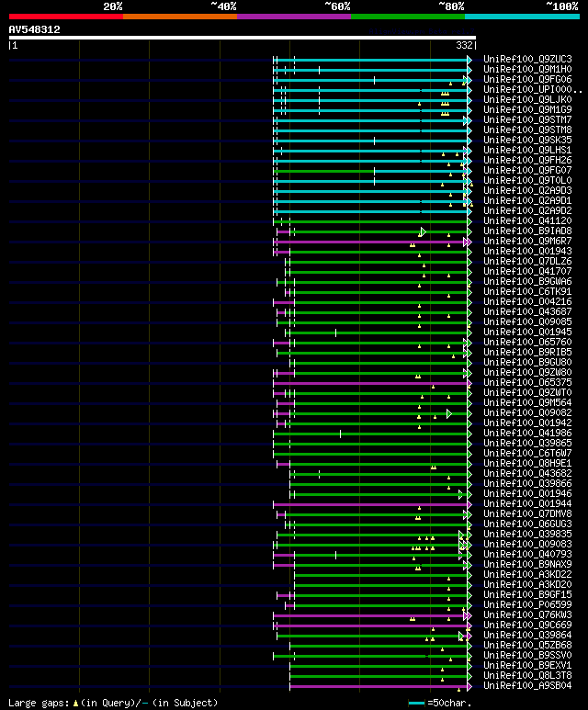The width and height of the screenshot is (588, 710).
Task: Open the UniRef100_O65375 hit link
Action: coord(527,383)
